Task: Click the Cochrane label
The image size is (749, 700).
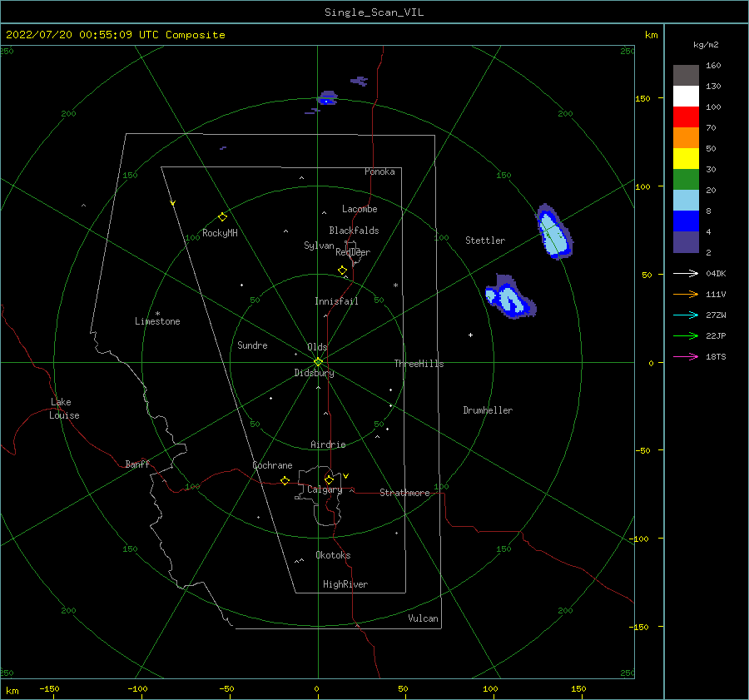Action: 272,465
